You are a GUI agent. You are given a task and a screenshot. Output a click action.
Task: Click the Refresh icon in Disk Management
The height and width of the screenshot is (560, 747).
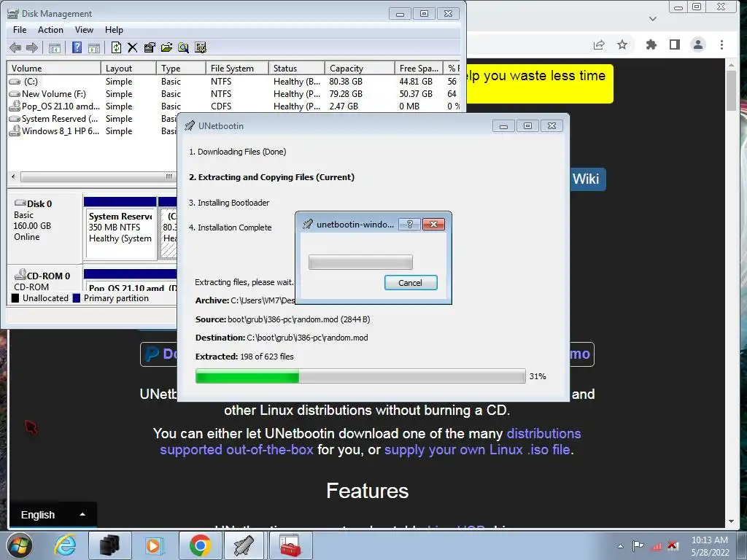(x=116, y=47)
